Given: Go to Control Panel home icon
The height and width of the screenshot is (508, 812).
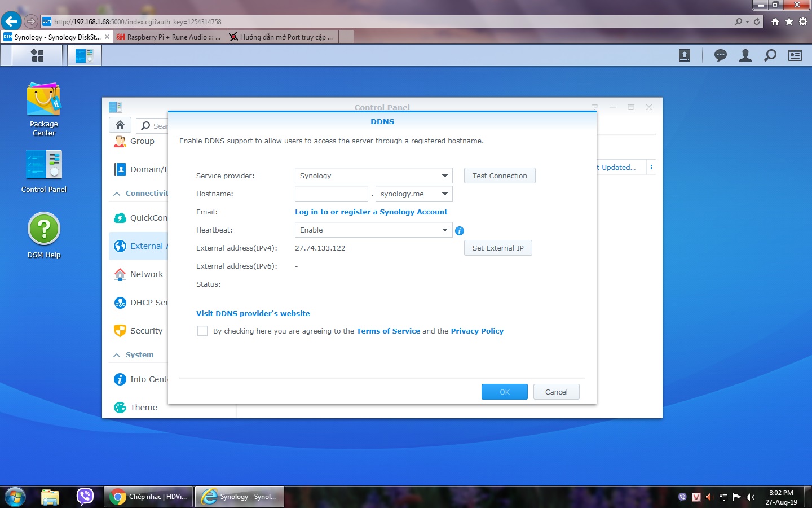Looking at the screenshot, I should (x=120, y=125).
